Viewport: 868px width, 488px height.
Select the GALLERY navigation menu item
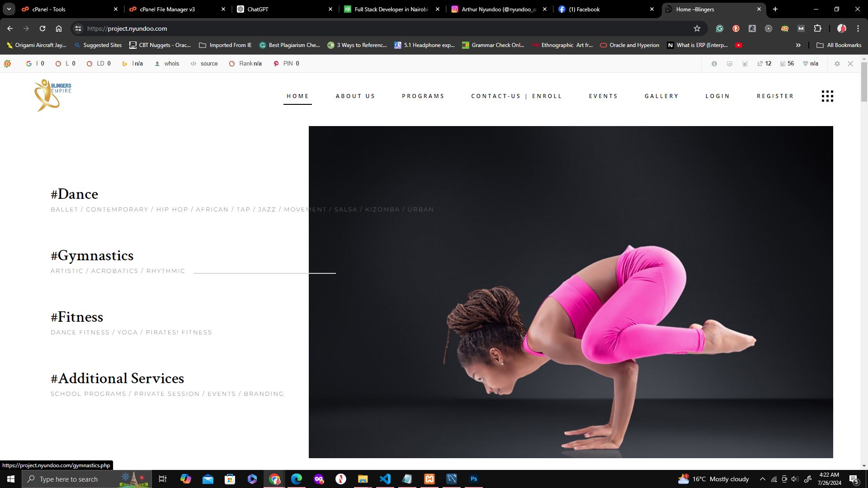click(x=662, y=96)
